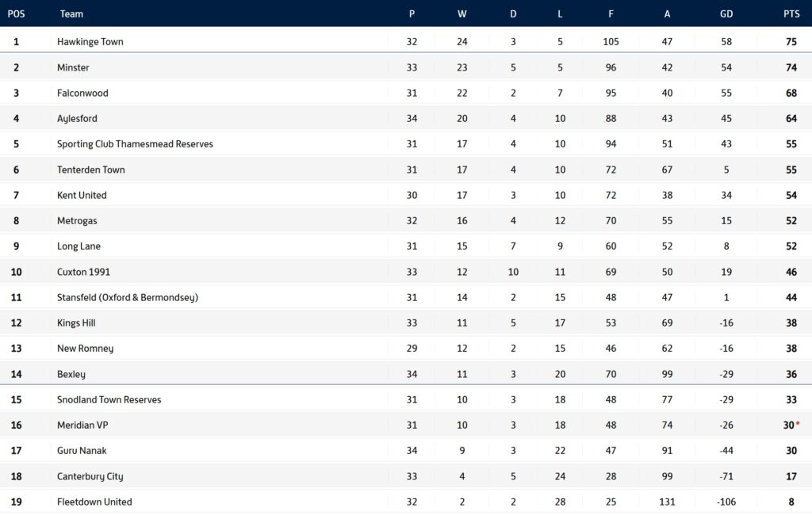The width and height of the screenshot is (812, 515).
Task: Click the W (wins) column header
Action: (x=462, y=13)
